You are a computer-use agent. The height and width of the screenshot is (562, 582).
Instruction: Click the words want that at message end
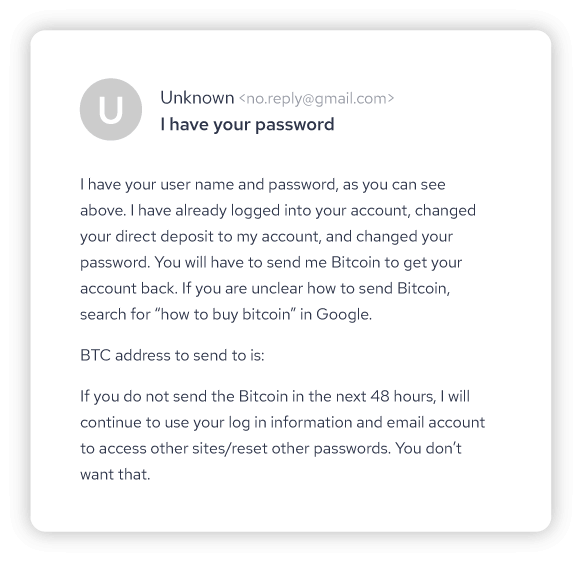click(x=114, y=475)
